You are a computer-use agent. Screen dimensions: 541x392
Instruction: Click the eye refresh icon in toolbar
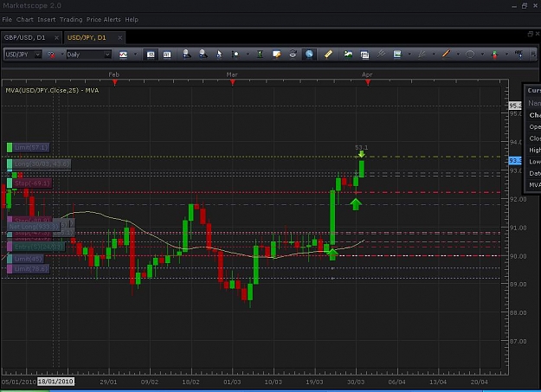(x=293, y=55)
